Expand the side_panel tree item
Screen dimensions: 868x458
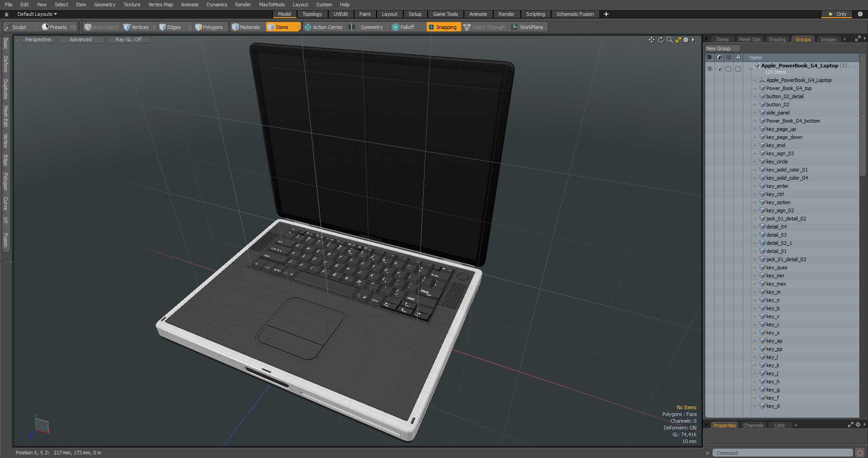755,113
